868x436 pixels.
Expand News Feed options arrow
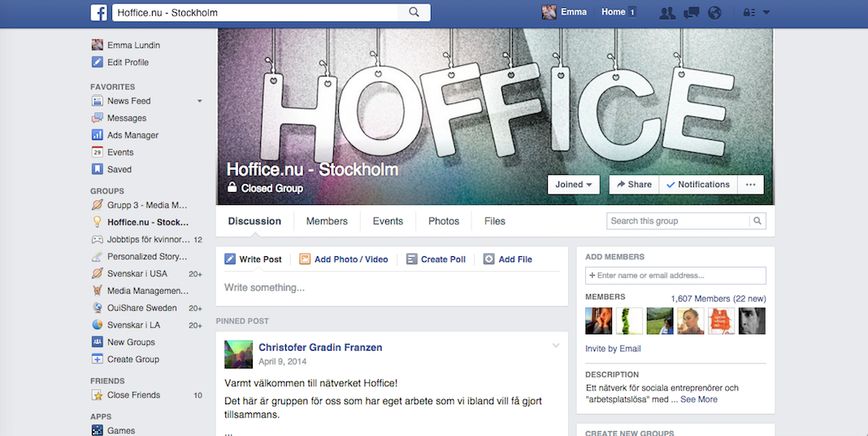pyautogui.click(x=199, y=102)
